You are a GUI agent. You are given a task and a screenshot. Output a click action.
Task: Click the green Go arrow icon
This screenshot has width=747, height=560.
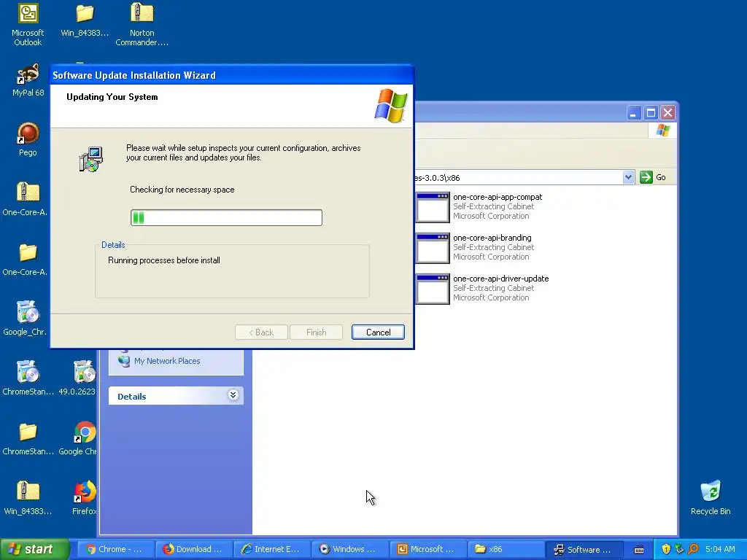646,177
